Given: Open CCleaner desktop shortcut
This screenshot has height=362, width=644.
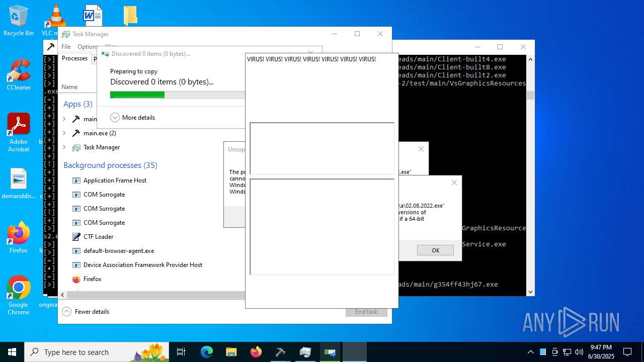Looking at the screenshot, I should point(19,75).
